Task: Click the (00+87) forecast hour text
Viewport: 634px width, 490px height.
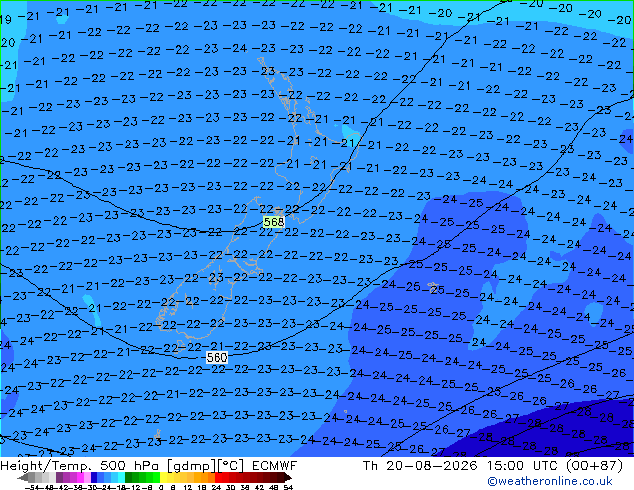Action: coord(594,466)
